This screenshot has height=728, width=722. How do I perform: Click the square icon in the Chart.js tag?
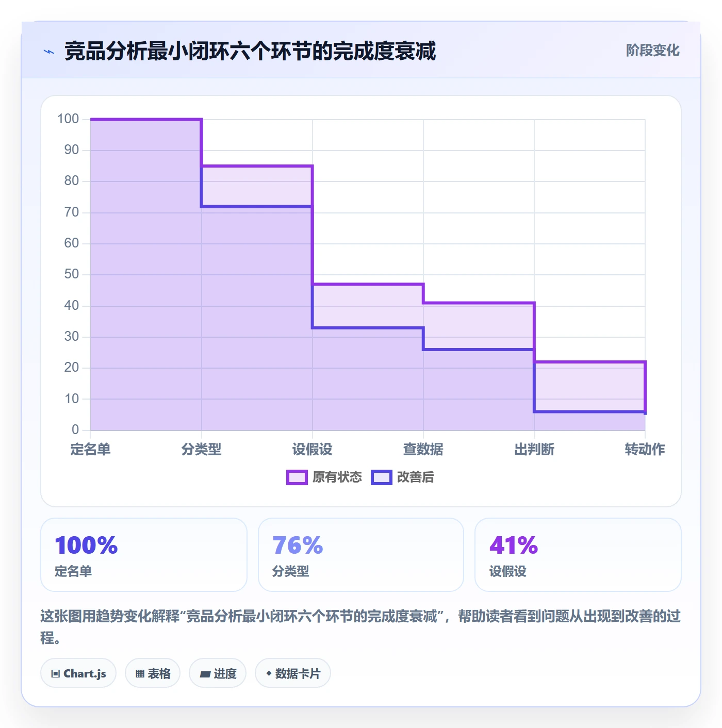[56, 674]
